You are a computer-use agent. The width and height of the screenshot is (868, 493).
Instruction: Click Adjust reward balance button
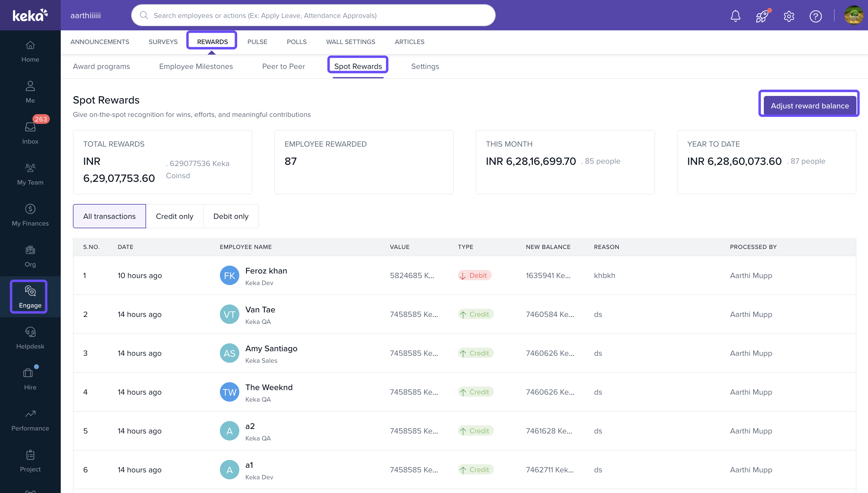point(809,106)
